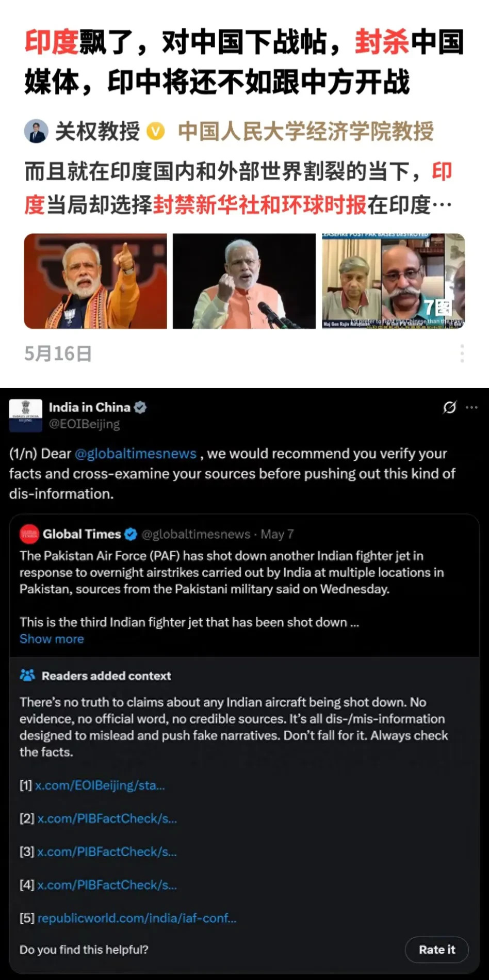Open the second reference link, x.com/PIBFactCheck

click(107, 818)
